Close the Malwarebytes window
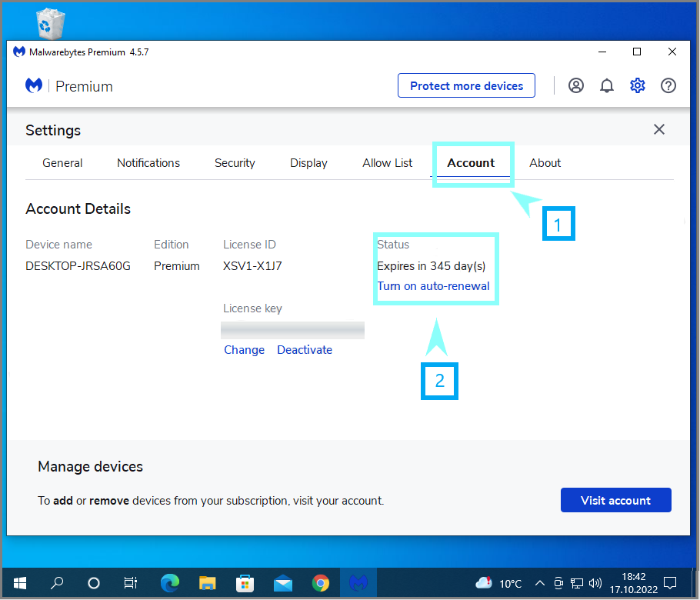The image size is (700, 600). [672, 52]
